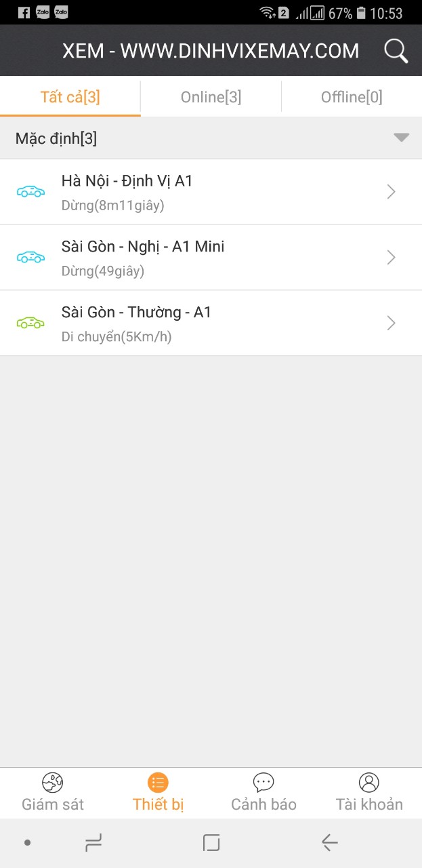Screen dimensions: 422x868
Task: Tap the Android back navigation button
Action: click(329, 843)
